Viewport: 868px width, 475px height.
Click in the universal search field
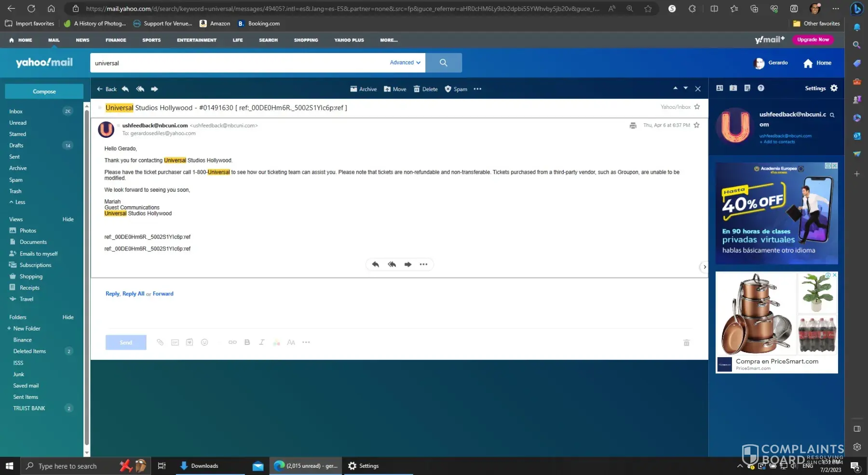[240, 63]
